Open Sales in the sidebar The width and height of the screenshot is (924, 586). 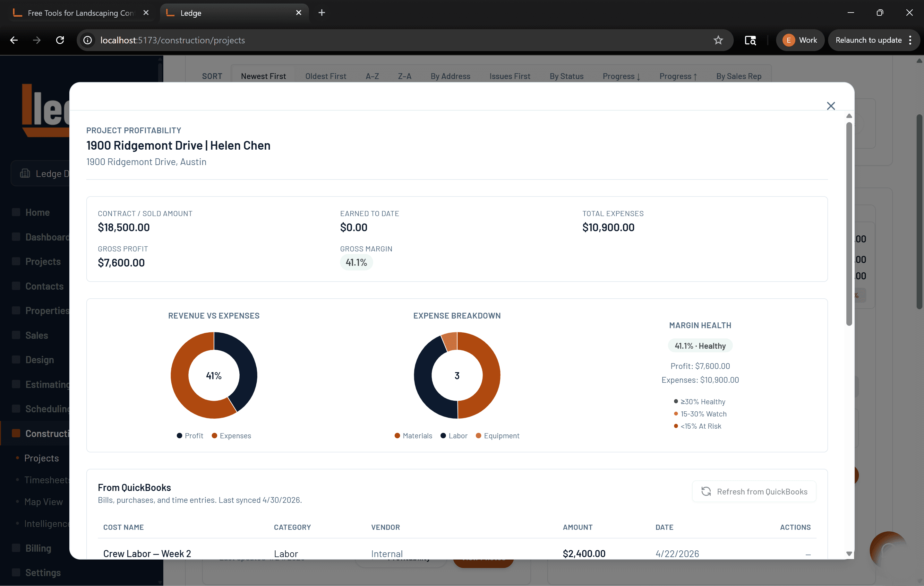(x=37, y=335)
